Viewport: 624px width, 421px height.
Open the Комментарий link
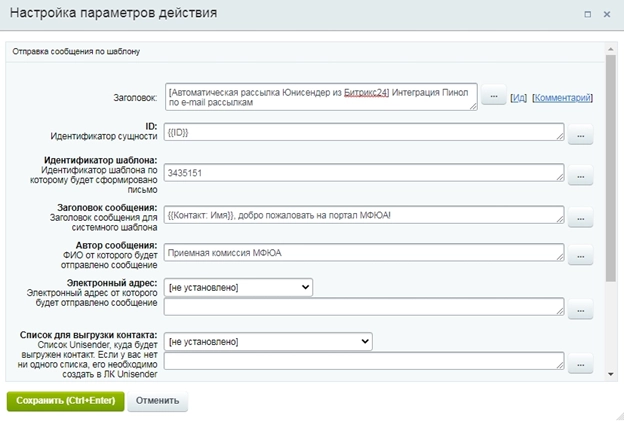pos(563,98)
